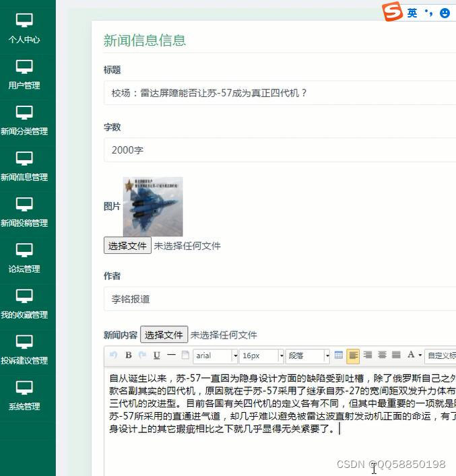This screenshot has width=456, height=476.
Task: Click the monitor icon above 新闻信息管理
Action: 24,159
